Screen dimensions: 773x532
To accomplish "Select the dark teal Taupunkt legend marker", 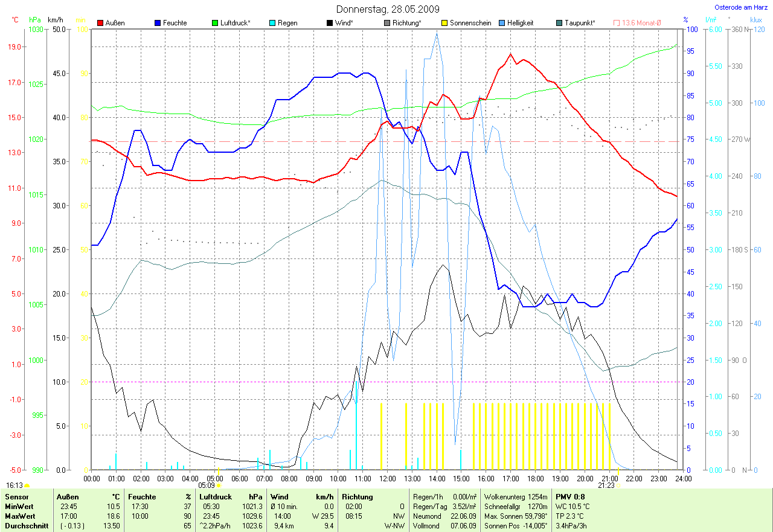I will (x=559, y=23).
